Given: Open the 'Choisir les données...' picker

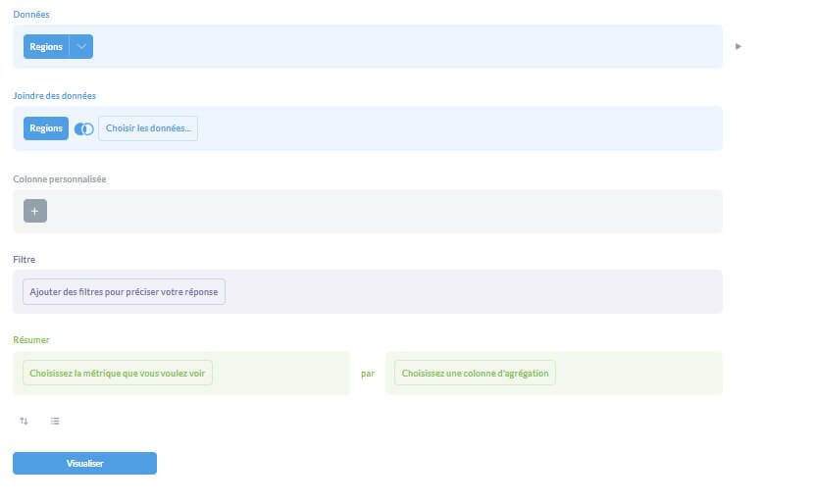Looking at the screenshot, I should coord(148,128).
